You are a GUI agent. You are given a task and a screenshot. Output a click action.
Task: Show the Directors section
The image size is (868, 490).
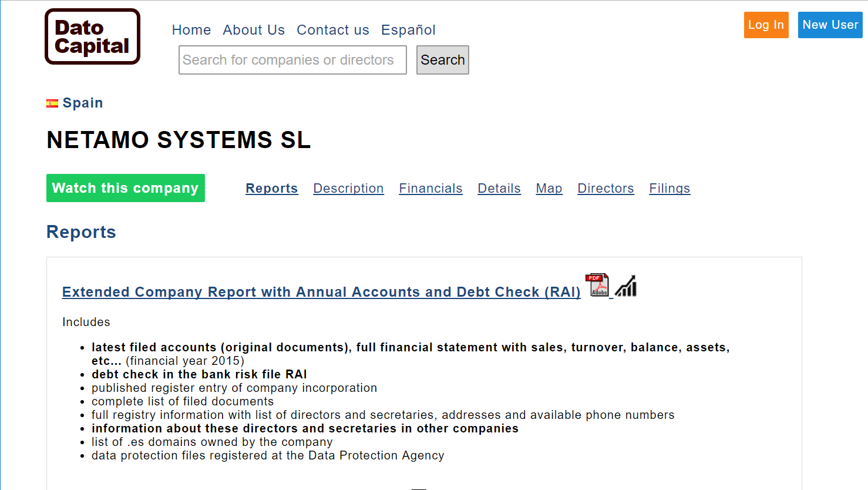pyautogui.click(x=605, y=189)
